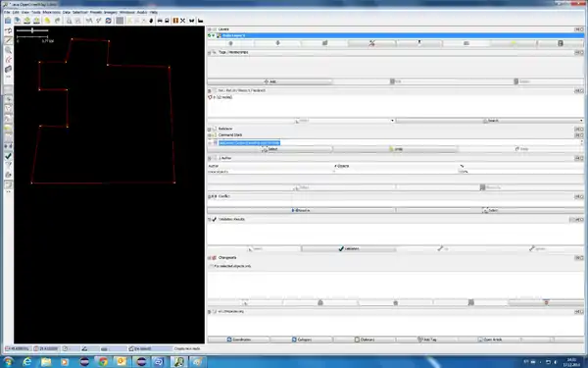This screenshot has width=588, height=368.
Task: Click the Validation button in Validation Results panel
Action: [348, 248]
